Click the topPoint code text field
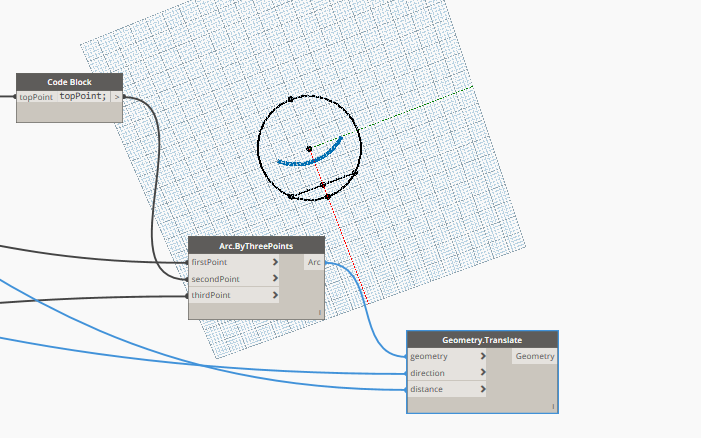This screenshot has width=701, height=438. point(83,97)
